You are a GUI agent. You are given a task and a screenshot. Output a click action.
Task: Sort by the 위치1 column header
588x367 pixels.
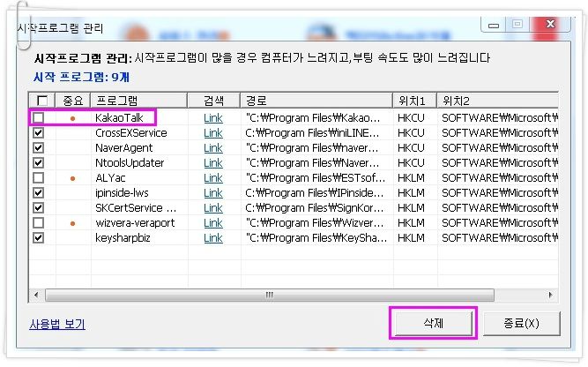coord(414,101)
